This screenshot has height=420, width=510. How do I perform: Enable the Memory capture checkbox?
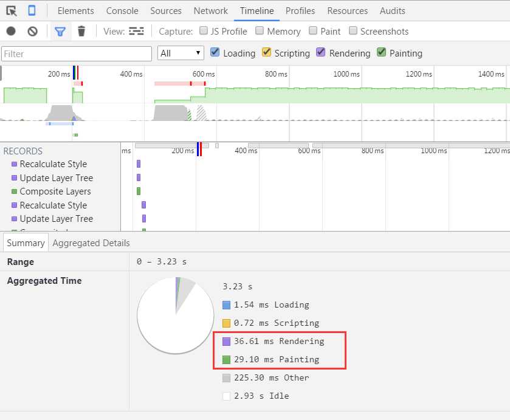(x=260, y=30)
